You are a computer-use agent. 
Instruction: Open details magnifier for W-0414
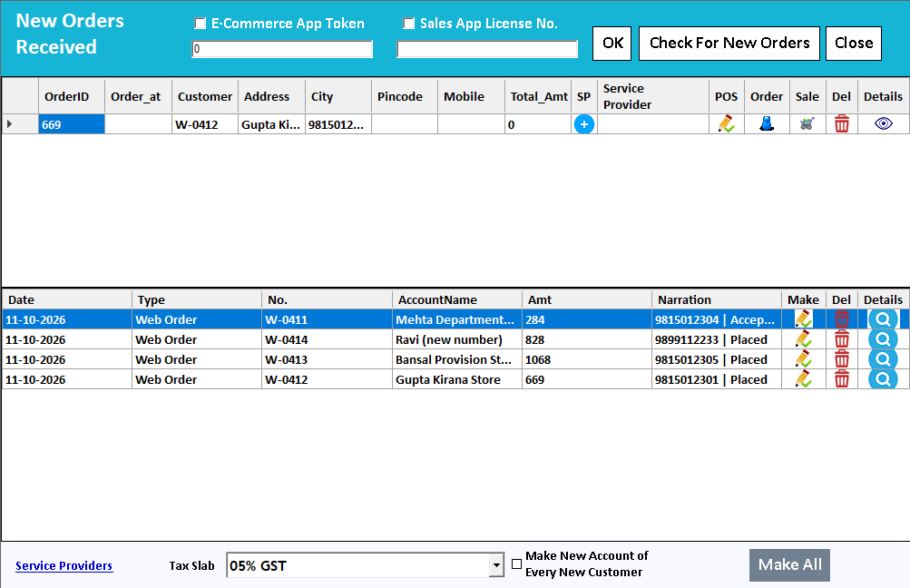click(883, 339)
